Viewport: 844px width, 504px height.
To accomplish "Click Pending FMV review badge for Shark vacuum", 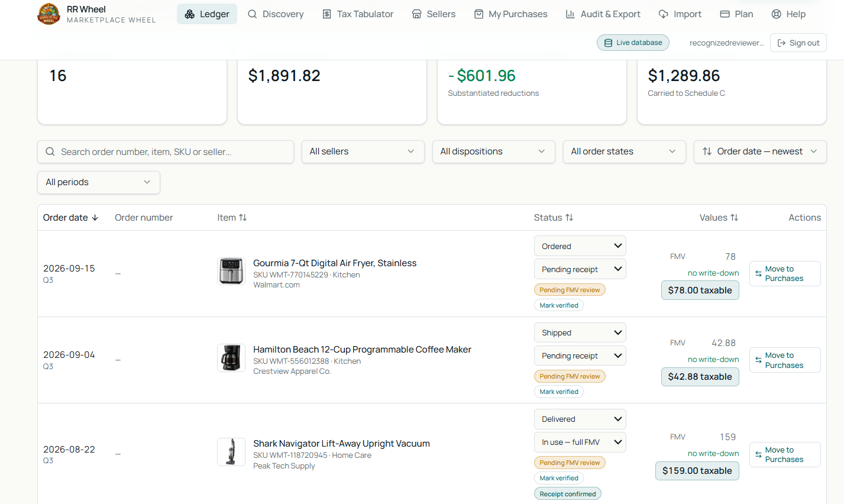I will click(570, 463).
